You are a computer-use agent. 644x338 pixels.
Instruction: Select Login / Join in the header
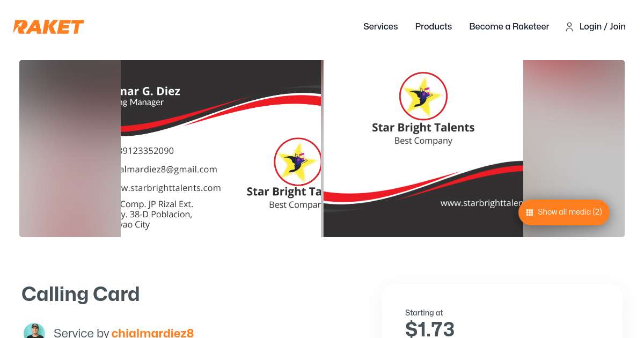click(603, 27)
